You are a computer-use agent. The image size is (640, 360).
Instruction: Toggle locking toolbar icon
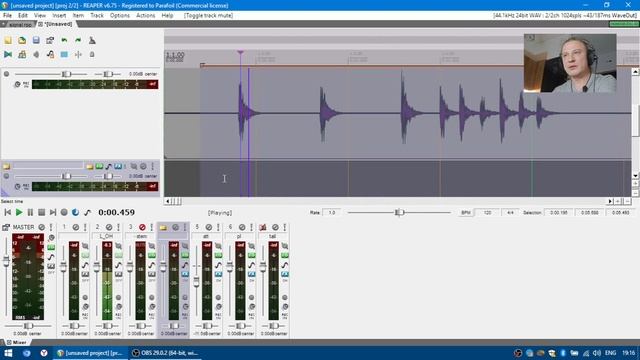tap(92, 54)
